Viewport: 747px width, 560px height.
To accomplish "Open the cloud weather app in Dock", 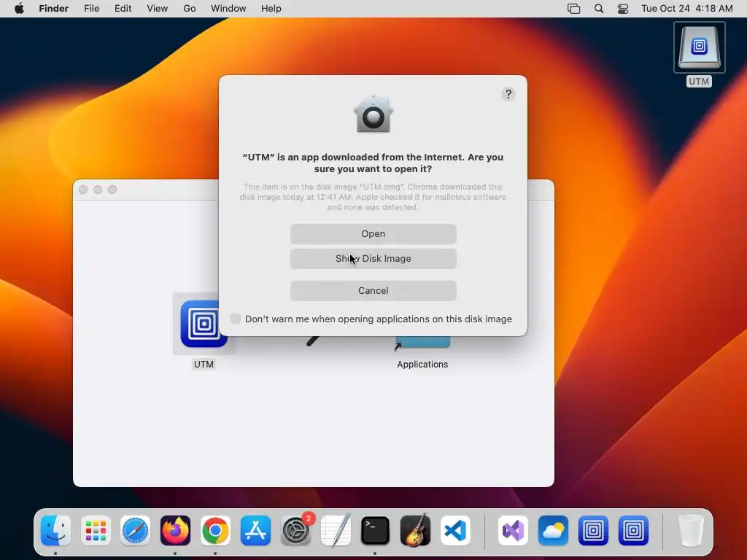I will (x=553, y=531).
